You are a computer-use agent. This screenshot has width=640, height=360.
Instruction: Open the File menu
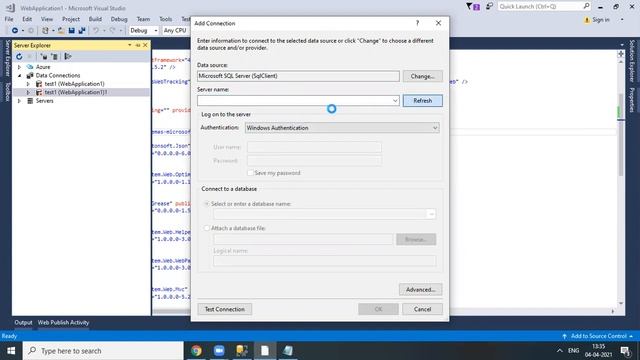[x=9, y=19]
